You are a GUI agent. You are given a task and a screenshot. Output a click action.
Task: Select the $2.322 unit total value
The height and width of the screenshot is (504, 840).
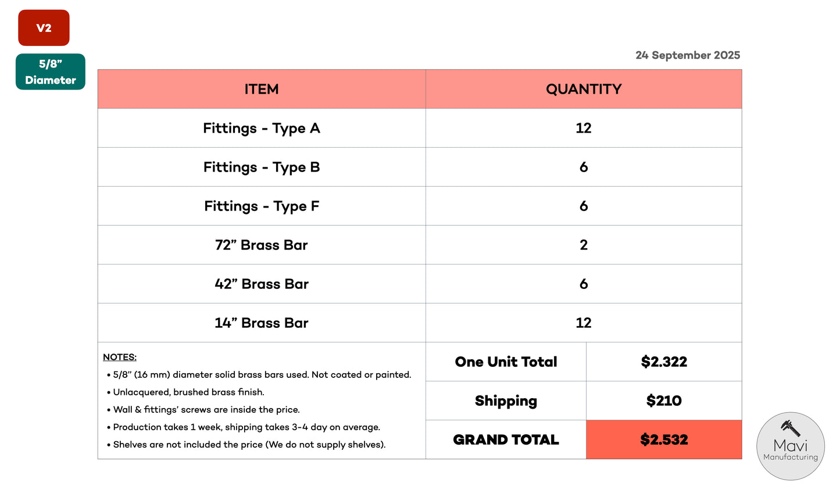pyautogui.click(x=664, y=362)
